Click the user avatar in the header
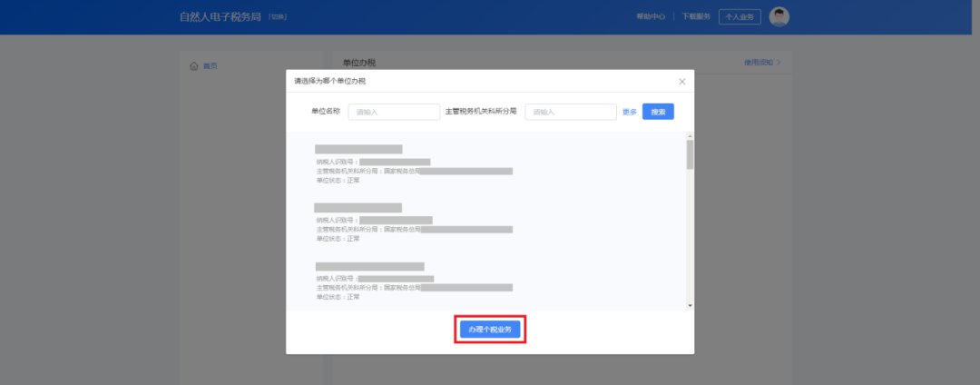The image size is (980, 385). click(x=779, y=16)
